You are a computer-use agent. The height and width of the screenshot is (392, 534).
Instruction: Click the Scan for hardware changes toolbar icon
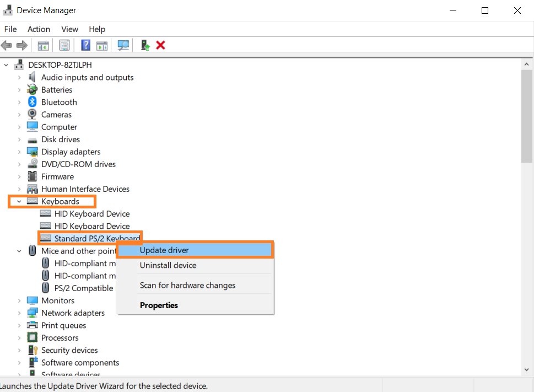tap(123, 45)
